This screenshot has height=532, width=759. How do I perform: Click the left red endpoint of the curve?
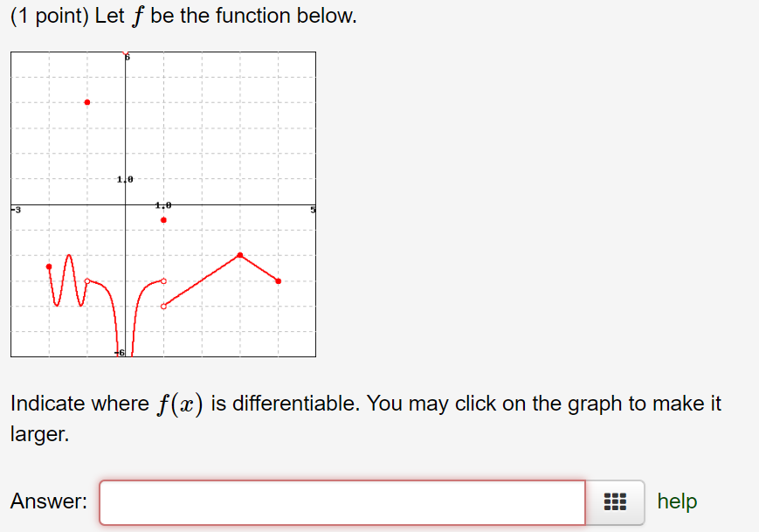pyautogui.click(x=48, y=266)
